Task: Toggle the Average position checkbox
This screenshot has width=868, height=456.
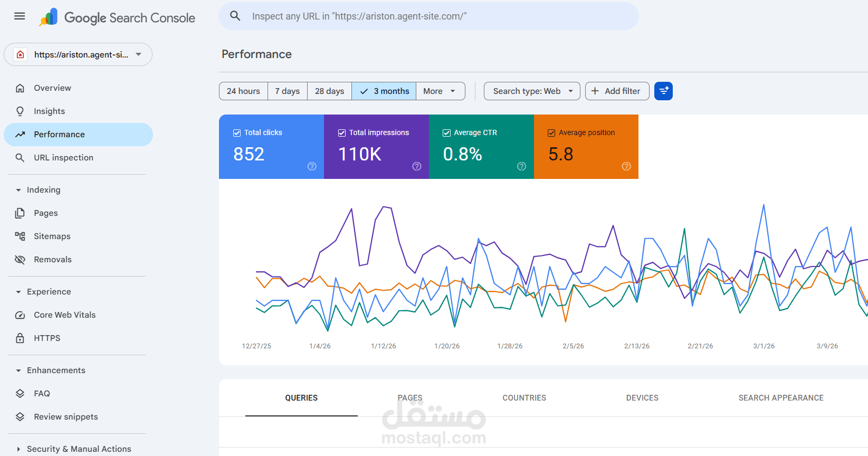Action: (551, 133)
